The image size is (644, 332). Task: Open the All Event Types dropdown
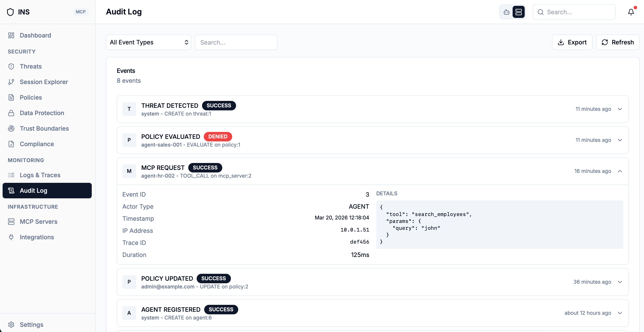pyautogui.click(x=148, y=42)
